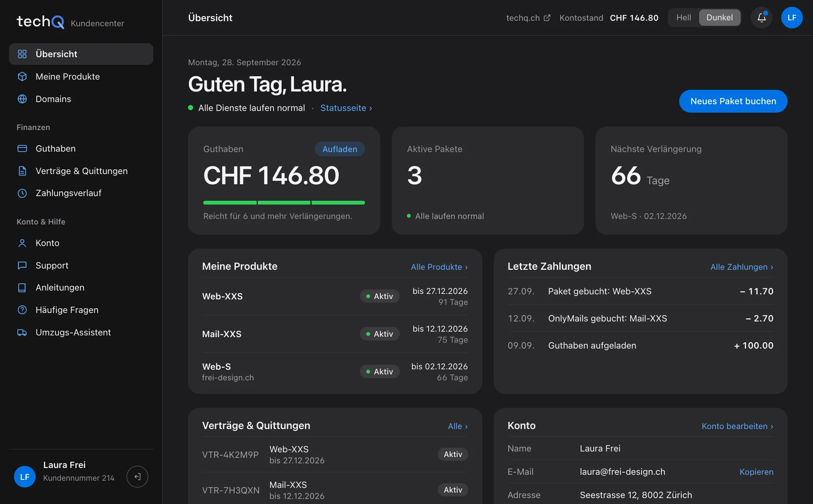This screenshot has width=813, height=504.
Task: Open Support in sidebar menu
Action: (81, 266)
